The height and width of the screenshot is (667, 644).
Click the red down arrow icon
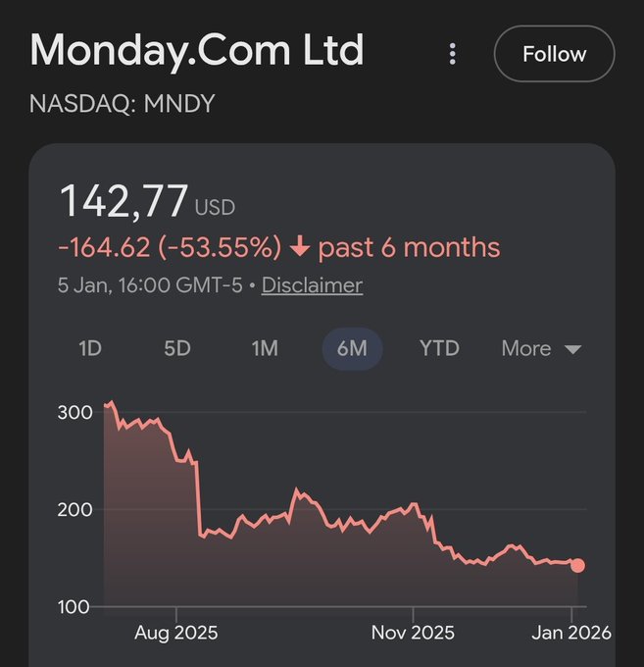pyautogui.click(x=300, y=247)
